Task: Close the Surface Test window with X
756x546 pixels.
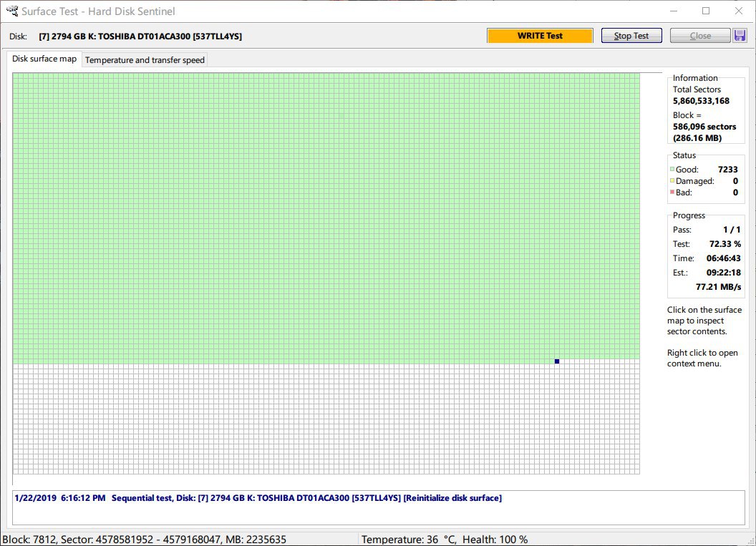Action: (739, 11)
